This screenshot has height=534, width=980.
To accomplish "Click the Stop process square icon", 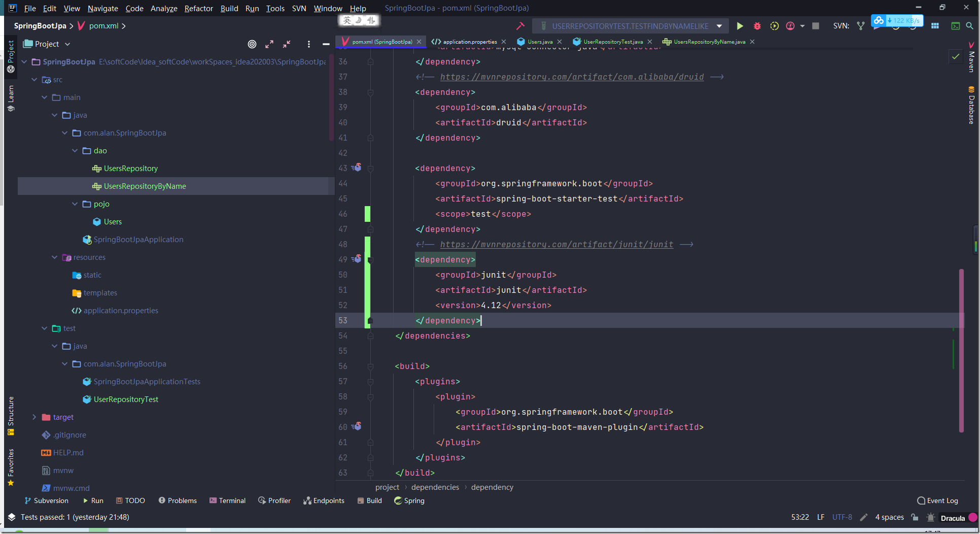I will pos(816,26).
